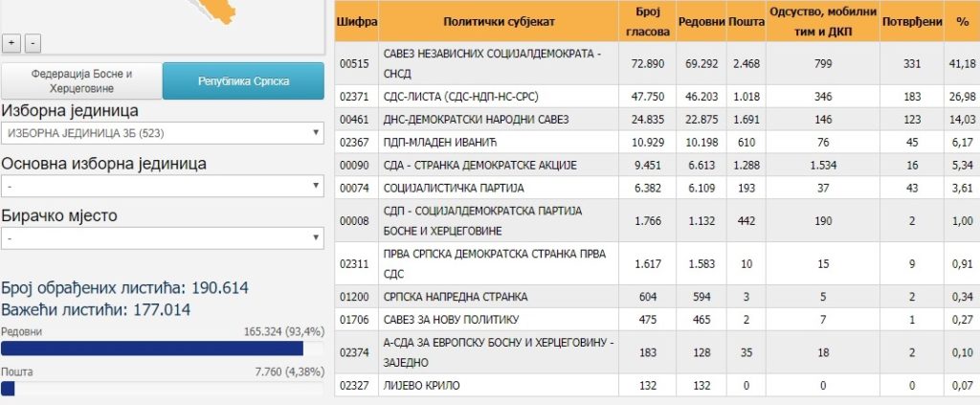Select the СНСД party row
The width and height of the screenshot is (980, 405).
pos(657,63)
